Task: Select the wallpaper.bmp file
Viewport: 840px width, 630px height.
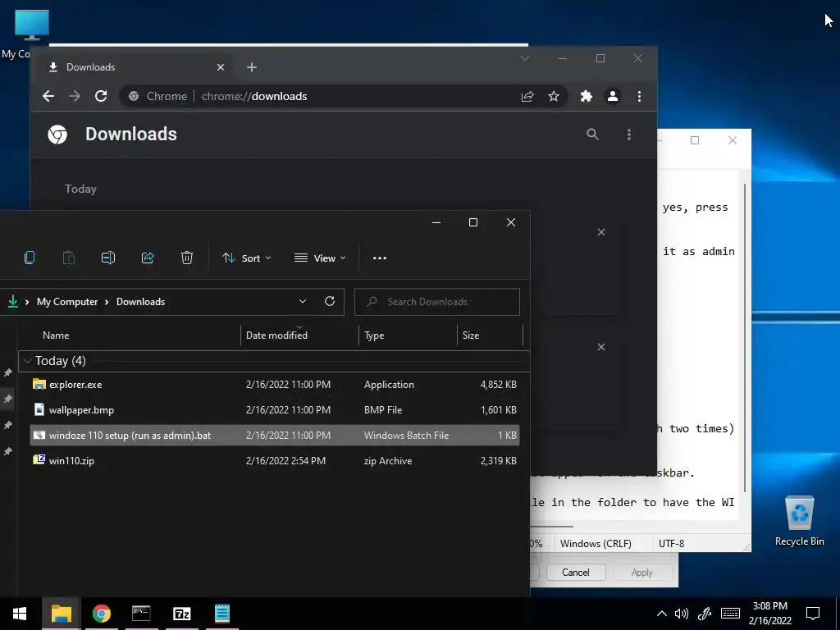Action: tap(275, 410)
